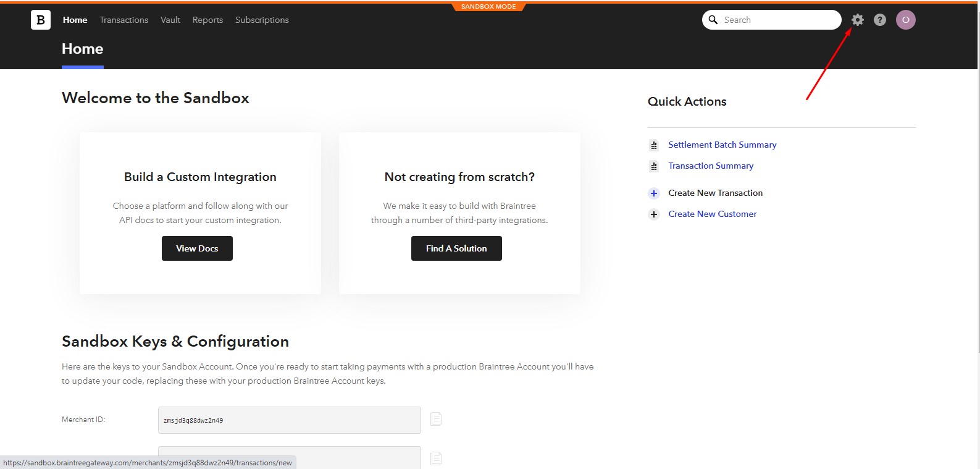Click the Settlement Batch Summary report icon
This screenshot has width=980, height=469.
(654, 145)
